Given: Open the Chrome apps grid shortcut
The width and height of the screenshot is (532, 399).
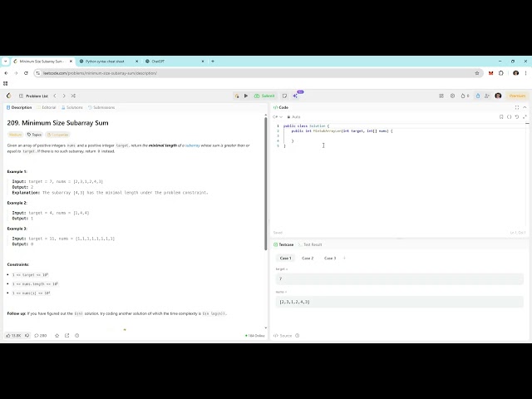Looking at the screenshot, I should coord(6,83).
